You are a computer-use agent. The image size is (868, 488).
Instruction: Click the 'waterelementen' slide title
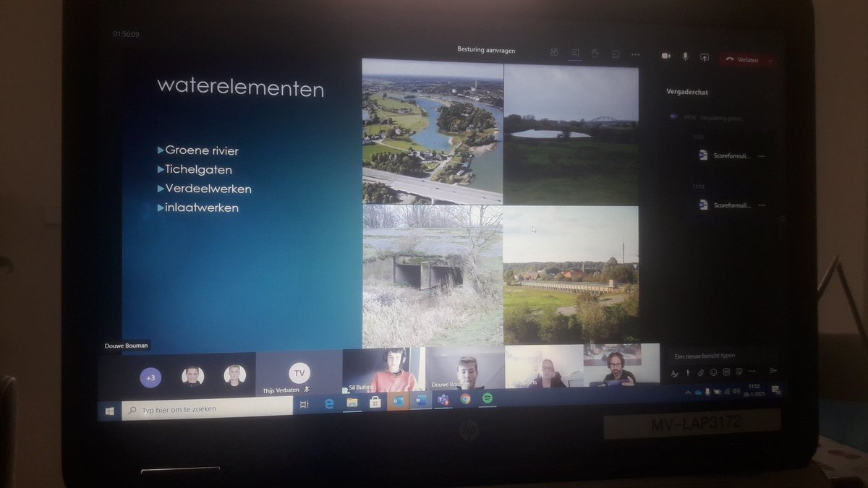coord(240,88)
